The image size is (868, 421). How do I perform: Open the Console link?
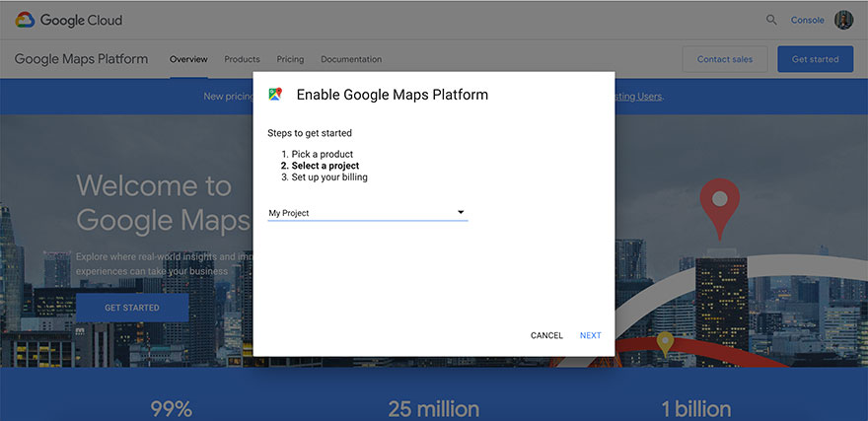pyautogui.click(x=807, y=20)
